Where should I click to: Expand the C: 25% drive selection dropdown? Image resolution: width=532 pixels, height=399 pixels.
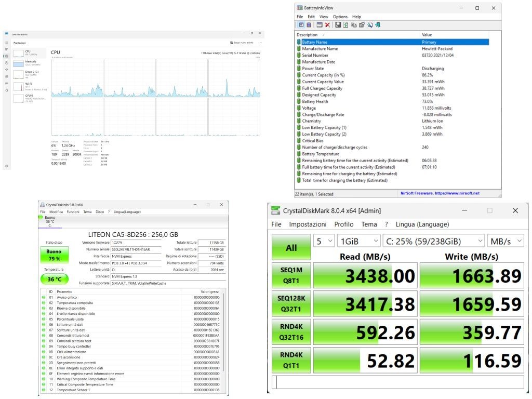[x=434, y=241]
